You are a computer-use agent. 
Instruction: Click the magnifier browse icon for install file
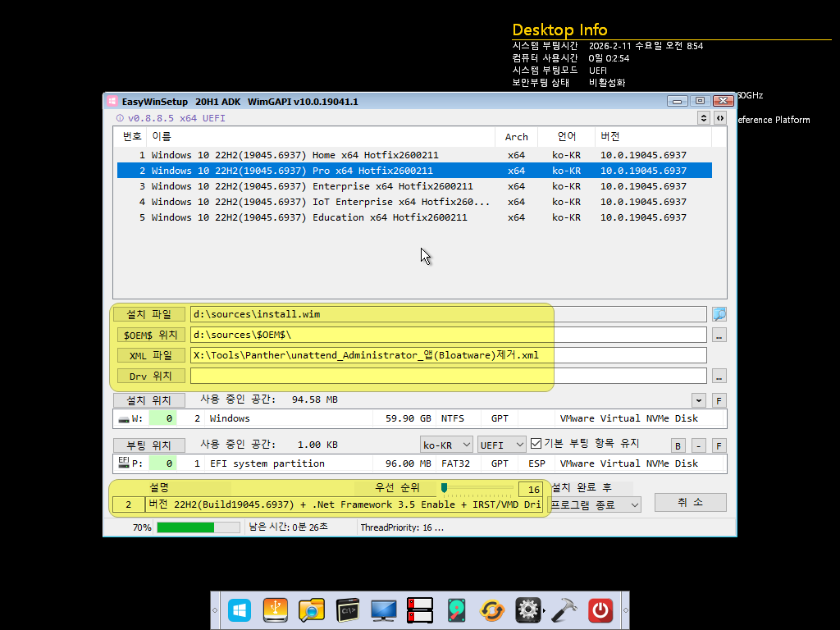719,314
